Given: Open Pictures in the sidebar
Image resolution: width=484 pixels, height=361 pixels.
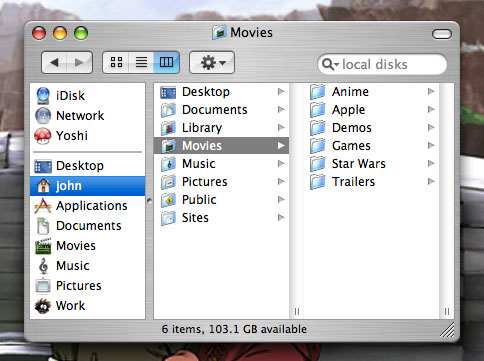Looking at the screenshot, I should [87, 286].
